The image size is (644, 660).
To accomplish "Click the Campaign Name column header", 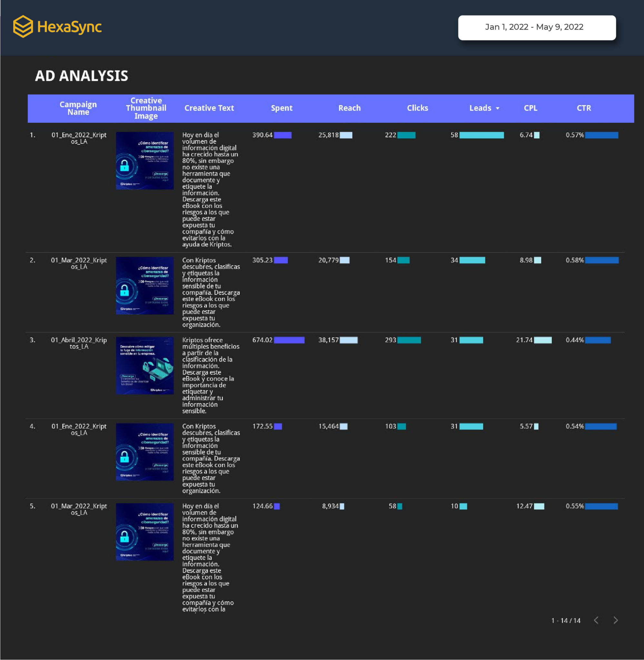I will click(78, 108).
